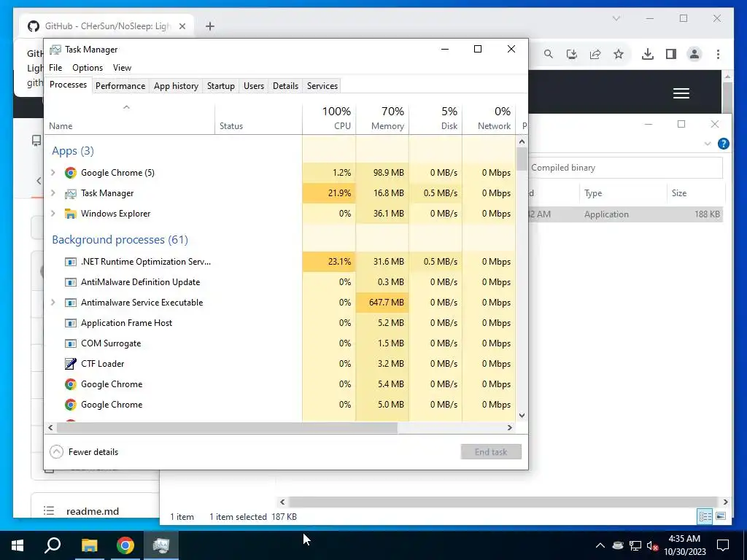The height and width of the screenshot is (560, 747).
Task: Collapse Task Manager with Fewer details
Action: pyautogui.click(x=84, y=452)
